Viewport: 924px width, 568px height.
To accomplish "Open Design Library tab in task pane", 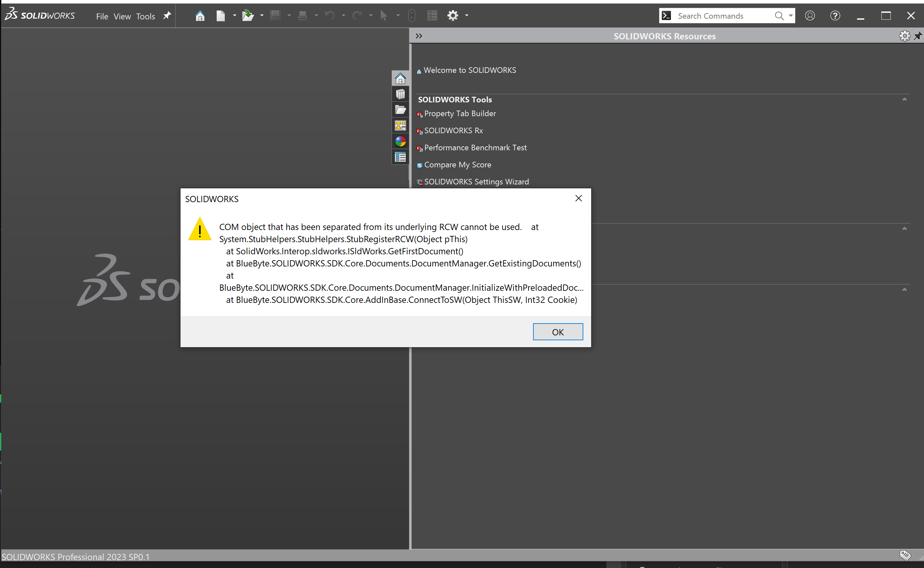I will point(400,94).
